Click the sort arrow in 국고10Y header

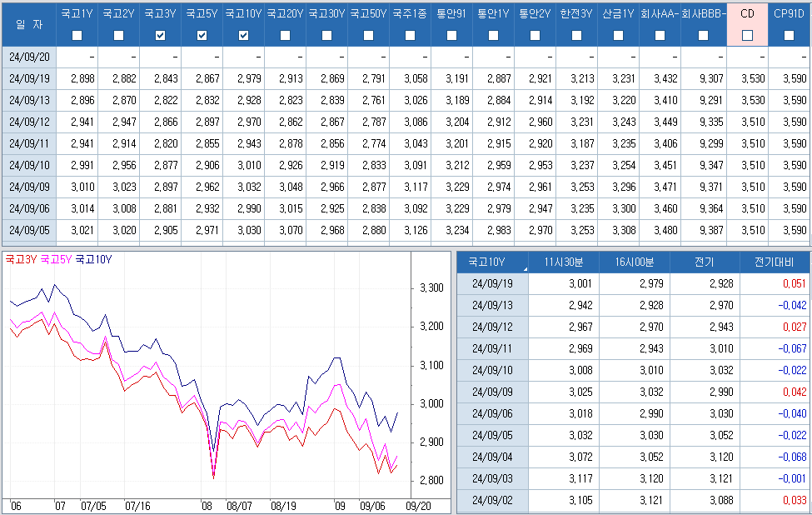click(526, 269)
